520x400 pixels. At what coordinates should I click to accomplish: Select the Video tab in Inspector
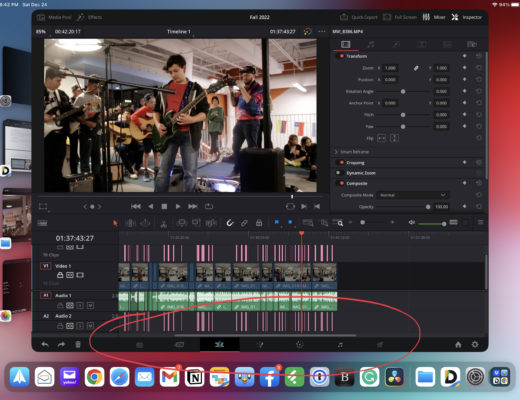(345, 44)
